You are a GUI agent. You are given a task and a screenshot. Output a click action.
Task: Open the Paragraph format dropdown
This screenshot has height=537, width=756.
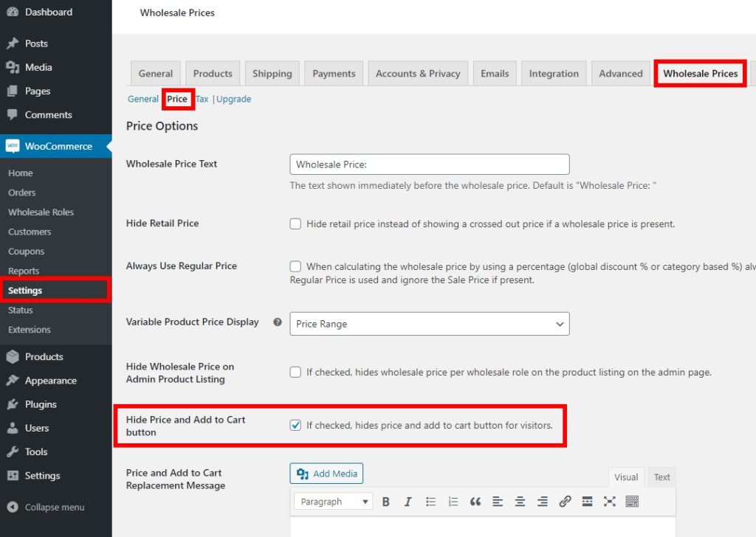[x=333, y=502]
